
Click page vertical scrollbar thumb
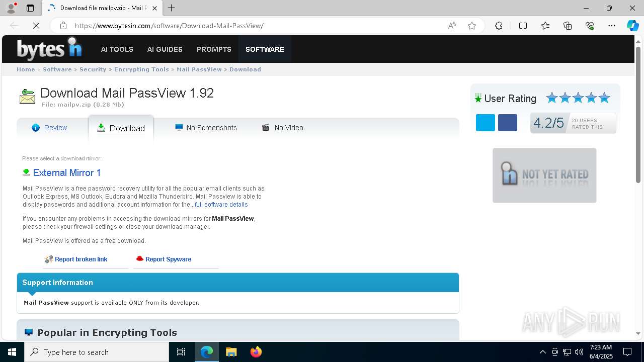click(638, 116)
